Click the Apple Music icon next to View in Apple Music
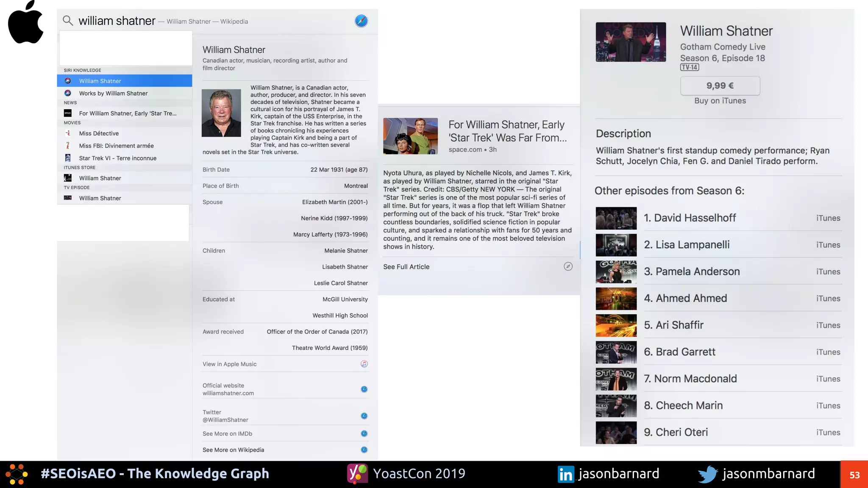Image resolution: width=868 pixels, height=488 pixels. pos(364,364)
